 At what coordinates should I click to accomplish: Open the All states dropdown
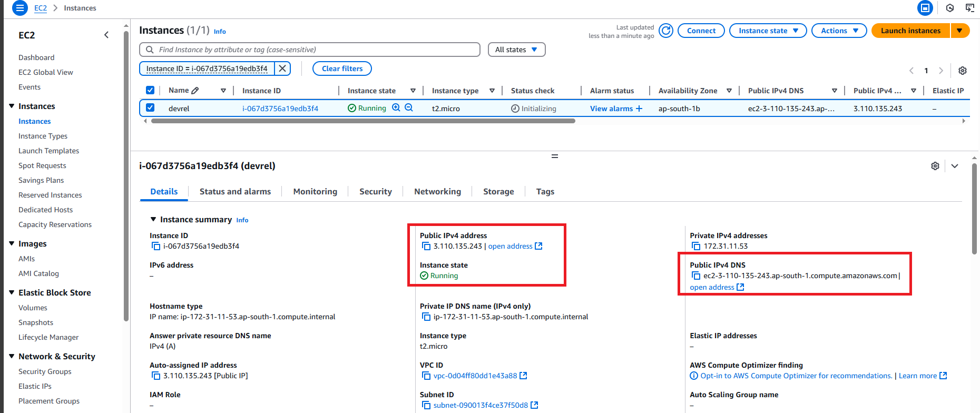516,50
